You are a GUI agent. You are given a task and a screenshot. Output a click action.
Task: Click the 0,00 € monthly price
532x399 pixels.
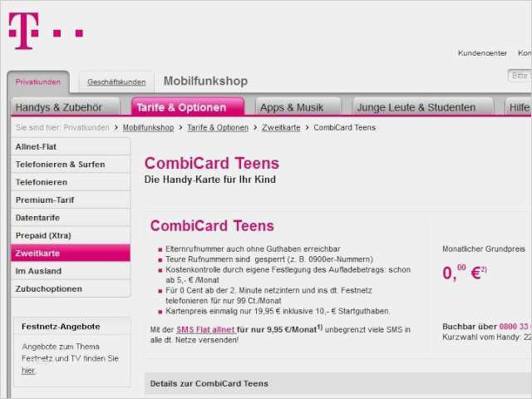pyautogui.click(x=465, y=273)
